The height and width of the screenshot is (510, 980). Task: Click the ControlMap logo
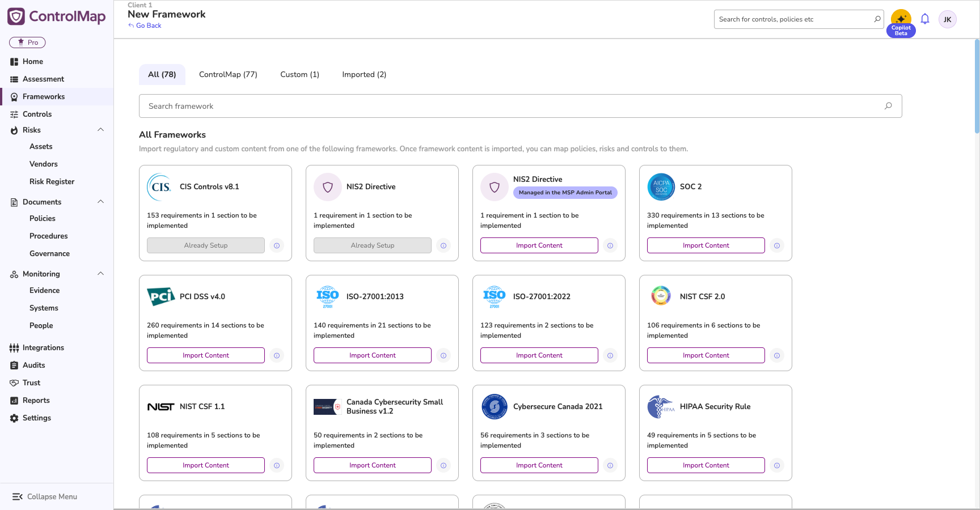56,16
